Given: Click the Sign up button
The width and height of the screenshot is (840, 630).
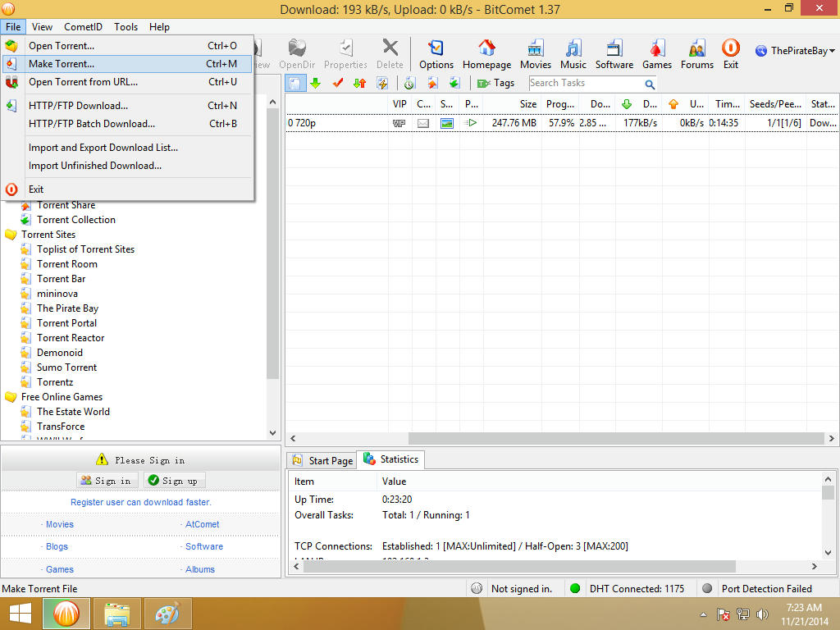Looking at the screenshot, I should click(174, 481).
